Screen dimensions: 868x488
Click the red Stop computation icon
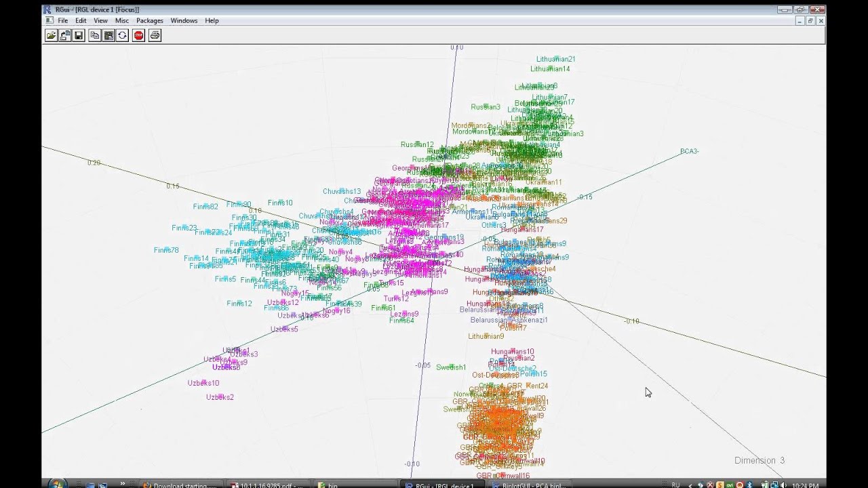[139, 35]
